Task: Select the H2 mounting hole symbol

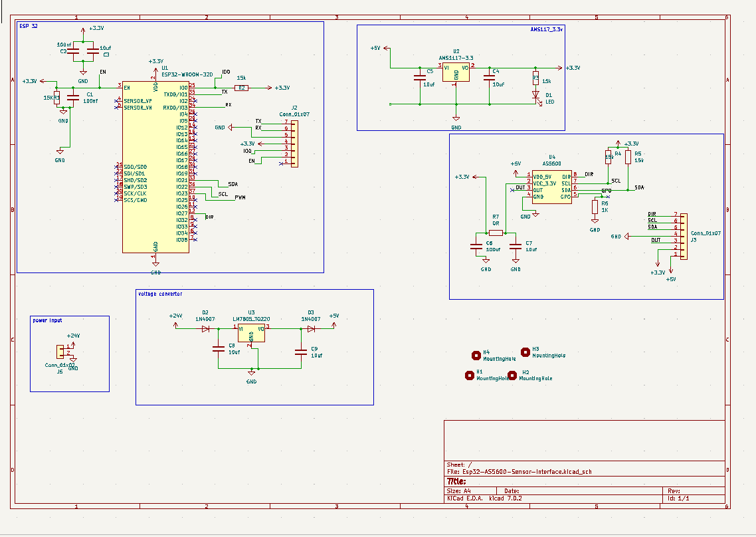Action: [512, 376]
